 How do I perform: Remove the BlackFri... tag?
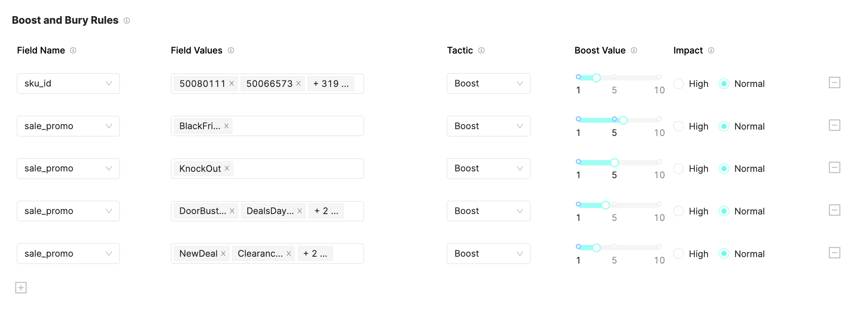coord(226,126)
